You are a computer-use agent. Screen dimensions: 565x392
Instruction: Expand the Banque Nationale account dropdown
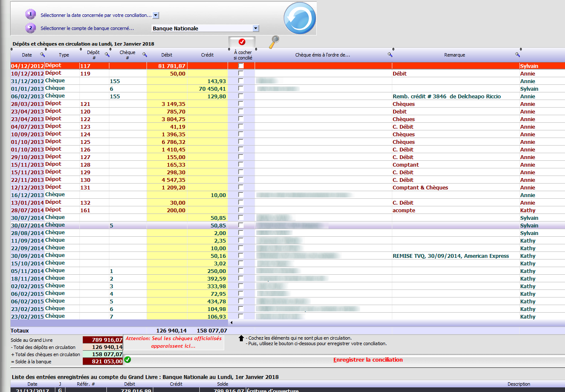coord(255,28)
